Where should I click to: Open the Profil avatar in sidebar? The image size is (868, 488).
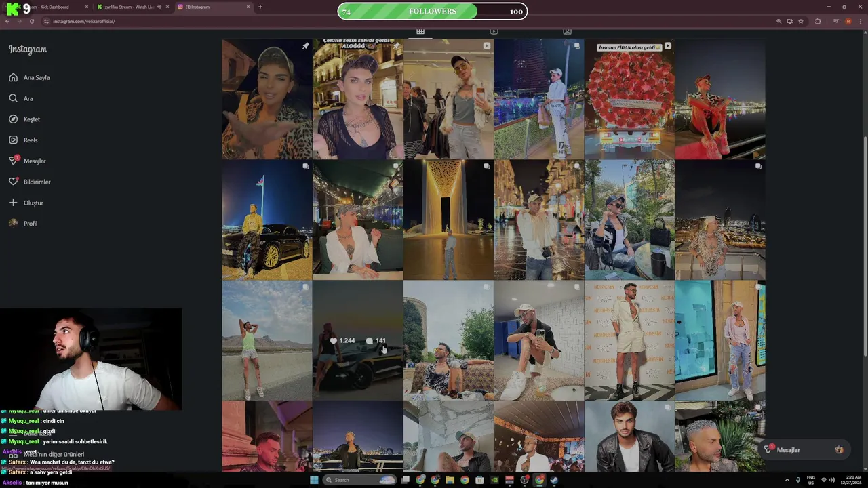[x=13, y=223]
